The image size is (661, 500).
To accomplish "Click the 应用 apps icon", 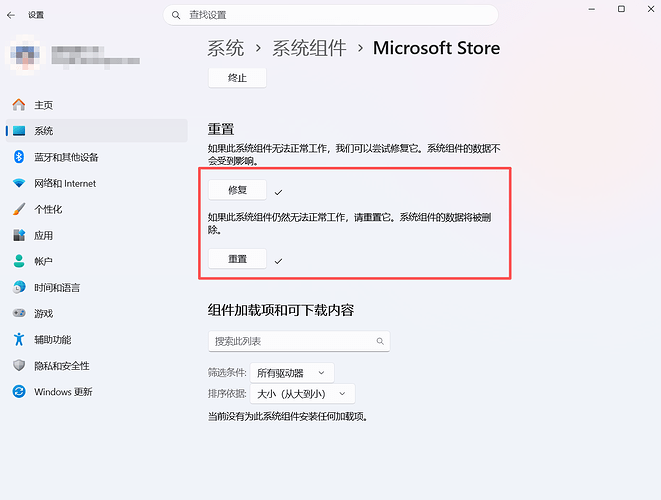I will coord(19,235).
